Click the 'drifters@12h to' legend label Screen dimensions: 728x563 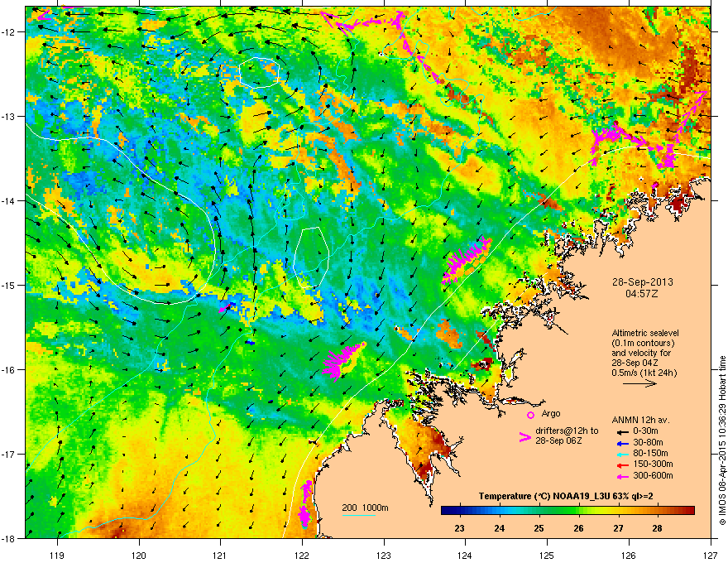coord(567,431)
